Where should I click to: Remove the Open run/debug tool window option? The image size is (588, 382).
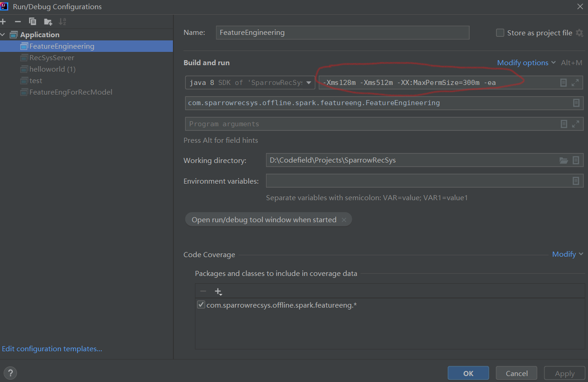pos(344,220)
